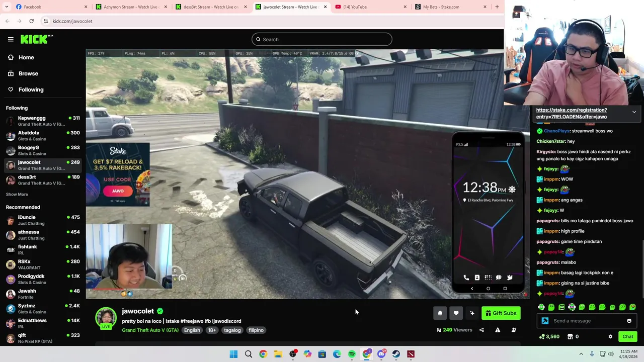Screen dimensions: 644x362
Task: Focus the Kick search box
Action: (321, 39)
